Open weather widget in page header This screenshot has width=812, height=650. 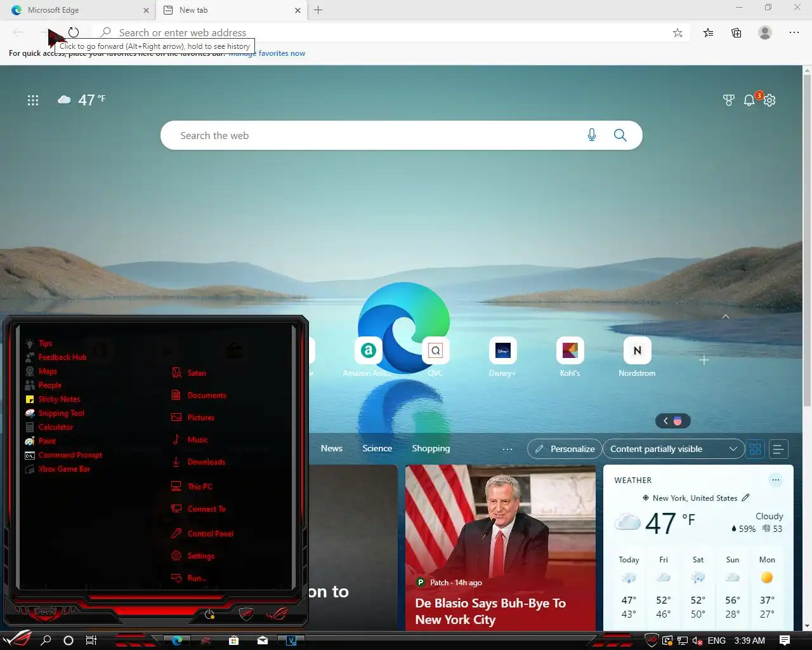click(x=82, y=100)
